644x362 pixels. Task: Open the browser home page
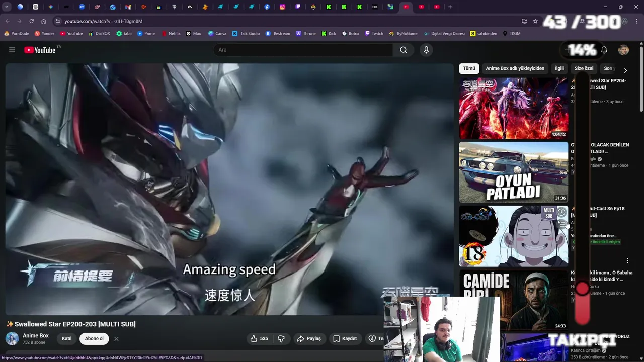coord(43,21)
